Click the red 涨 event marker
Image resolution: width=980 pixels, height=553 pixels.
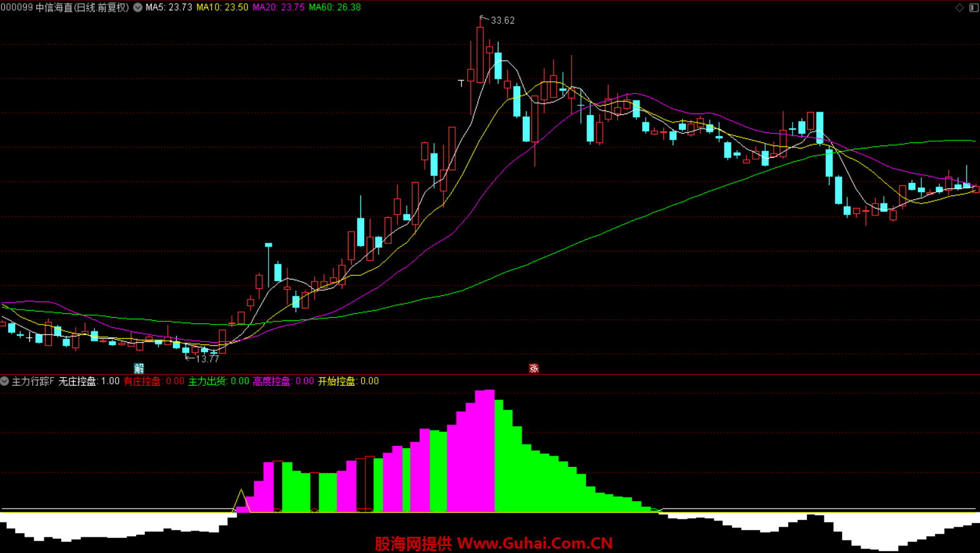533,368
